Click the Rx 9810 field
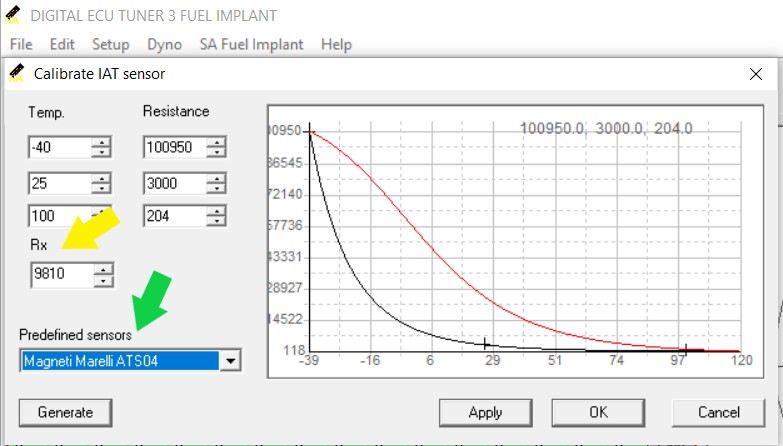This screenshot has width=783, height=446. [62, 274]
